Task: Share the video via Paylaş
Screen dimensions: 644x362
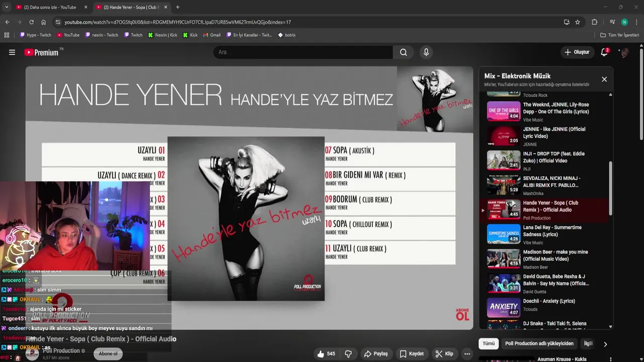Action: 376,354
